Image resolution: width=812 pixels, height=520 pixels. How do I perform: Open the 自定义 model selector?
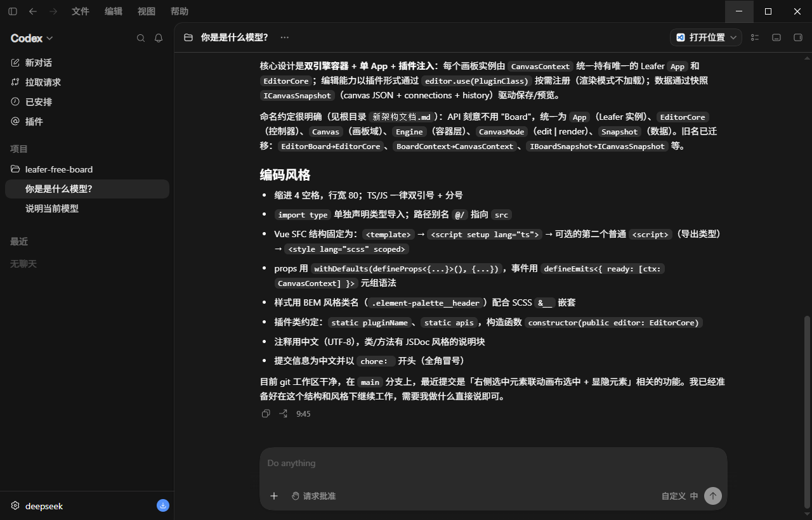(674, 496)
